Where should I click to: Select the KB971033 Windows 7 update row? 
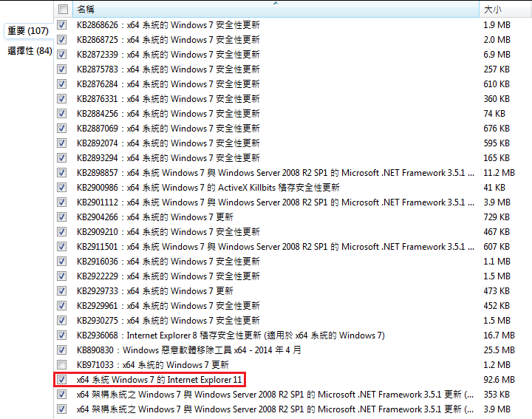293,365
